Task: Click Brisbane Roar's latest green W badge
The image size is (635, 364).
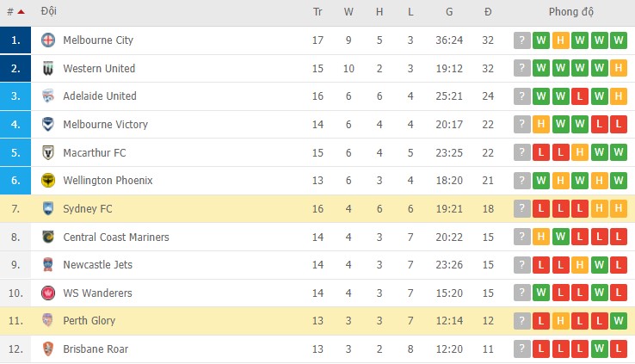Action: coord(598,349)
